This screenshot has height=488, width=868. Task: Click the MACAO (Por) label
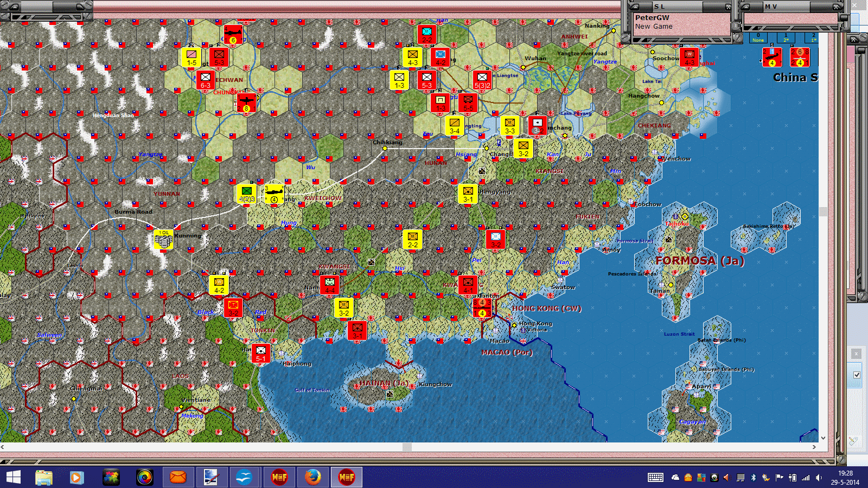tap(507, 352)
